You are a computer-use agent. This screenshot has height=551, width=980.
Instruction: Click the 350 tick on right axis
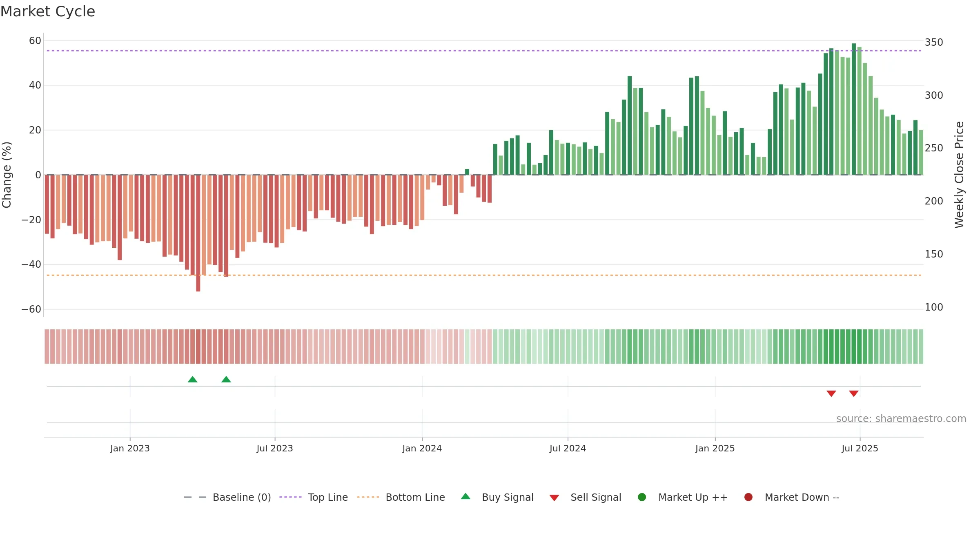coord(934,42)
